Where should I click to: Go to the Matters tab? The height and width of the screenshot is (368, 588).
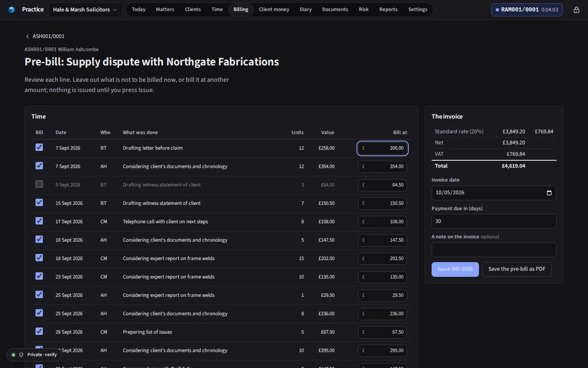165,9
